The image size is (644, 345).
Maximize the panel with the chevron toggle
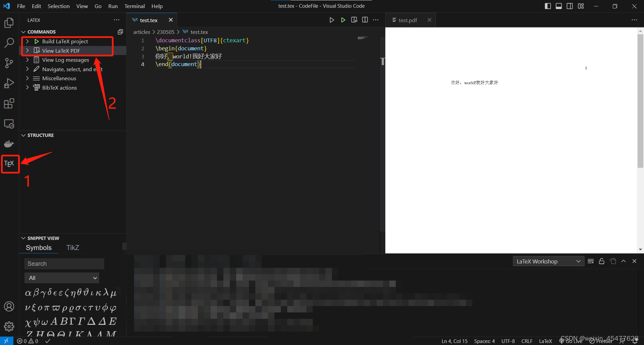[624, 261]
